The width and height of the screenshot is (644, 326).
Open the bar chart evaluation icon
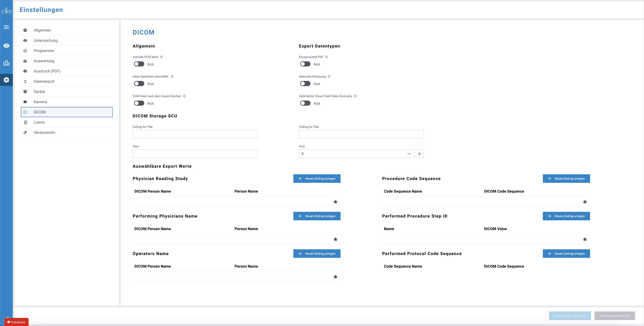coord(6,63)
